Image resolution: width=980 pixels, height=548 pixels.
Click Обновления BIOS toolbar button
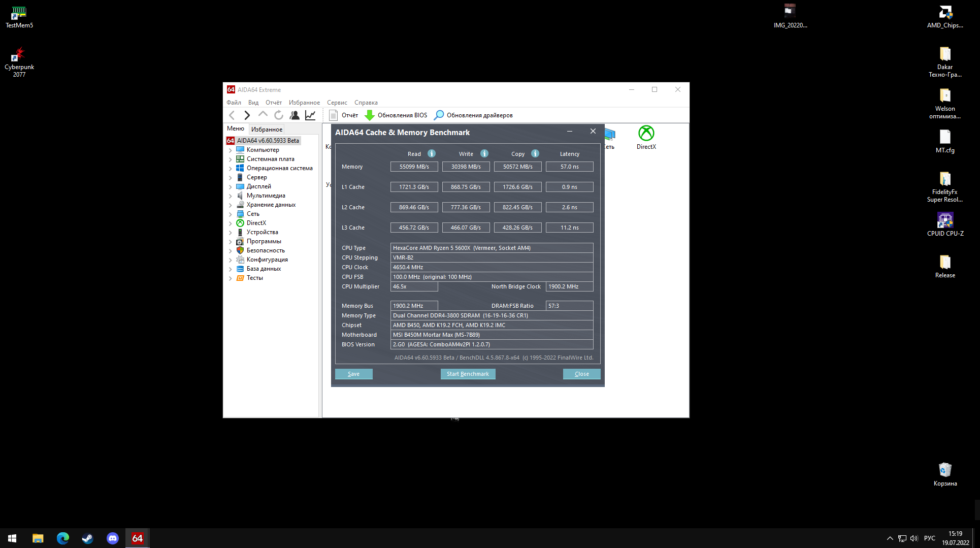pos(397,115)
